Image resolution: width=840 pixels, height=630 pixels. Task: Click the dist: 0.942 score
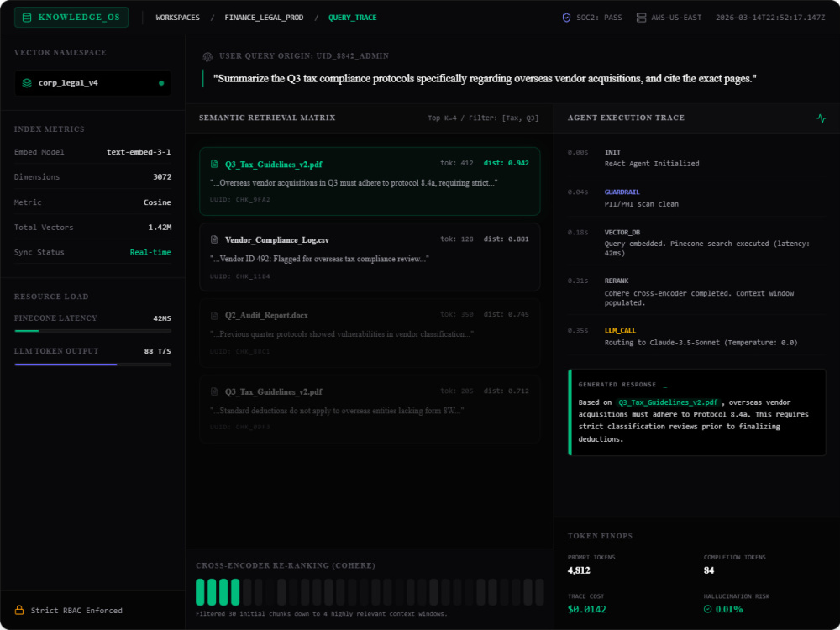[507, 164]
